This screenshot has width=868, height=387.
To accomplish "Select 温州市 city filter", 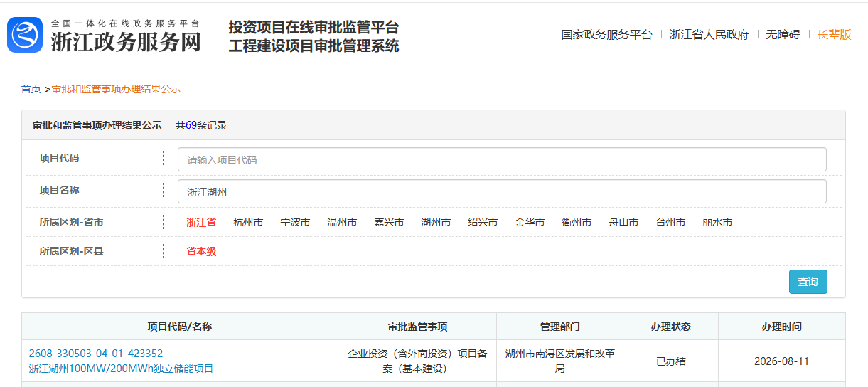I will point(342,222).
